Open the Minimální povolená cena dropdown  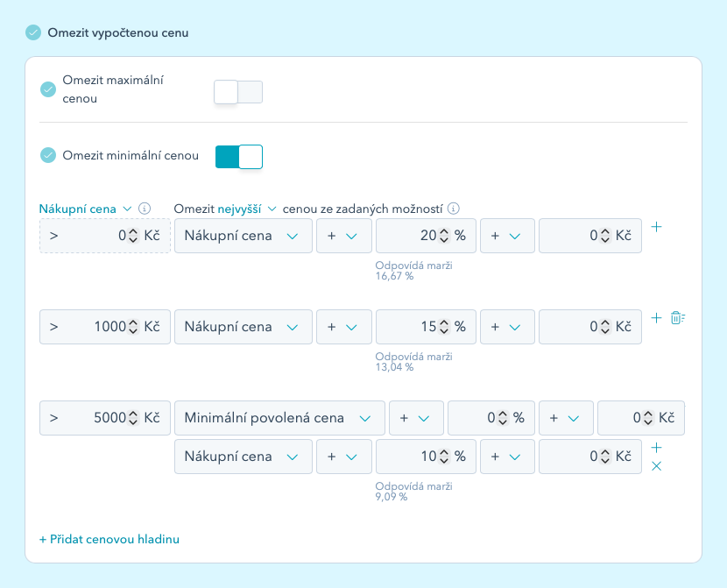(x=279, y=418)
